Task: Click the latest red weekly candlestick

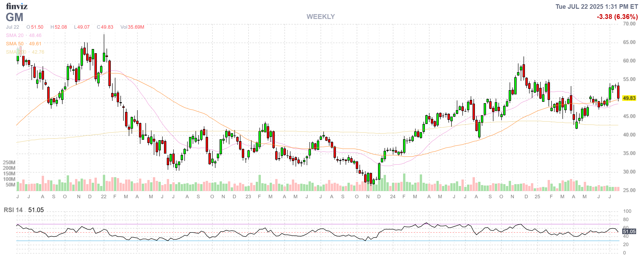Action: [618, 92]
